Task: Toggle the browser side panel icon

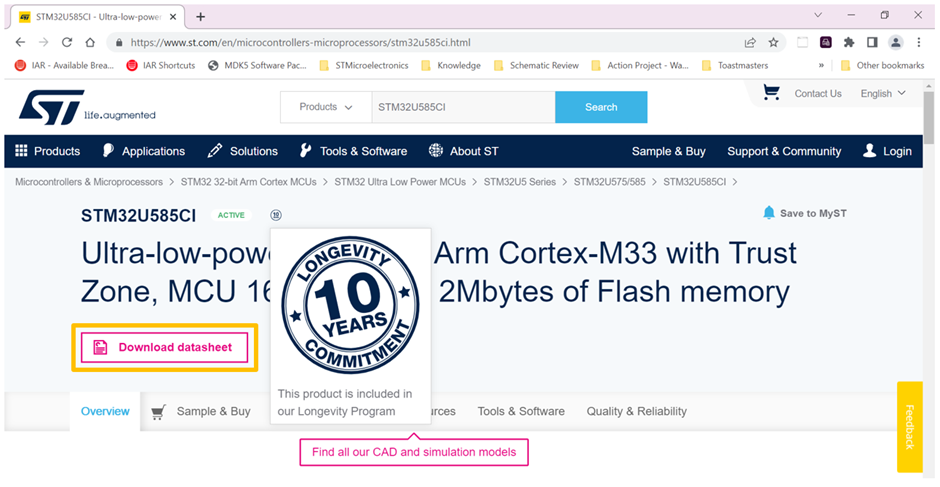Action: pyautogui.click(x=872, y=42)
